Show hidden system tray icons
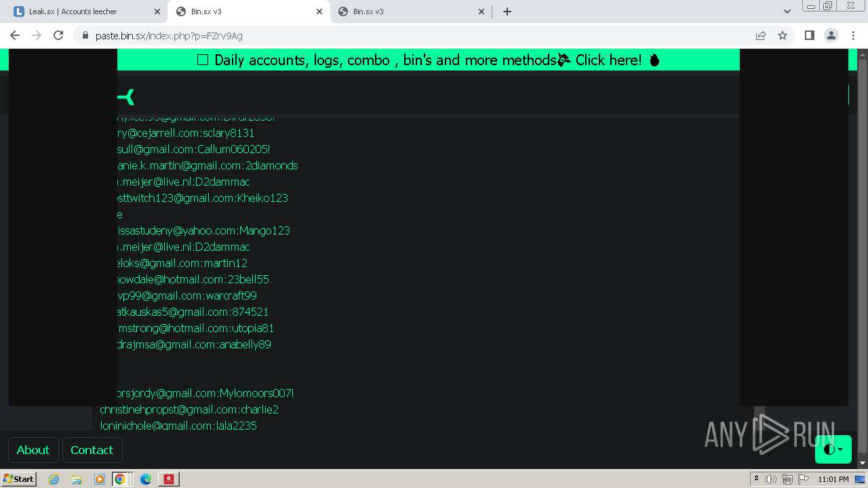868x488 pixels. coord(756,479)
